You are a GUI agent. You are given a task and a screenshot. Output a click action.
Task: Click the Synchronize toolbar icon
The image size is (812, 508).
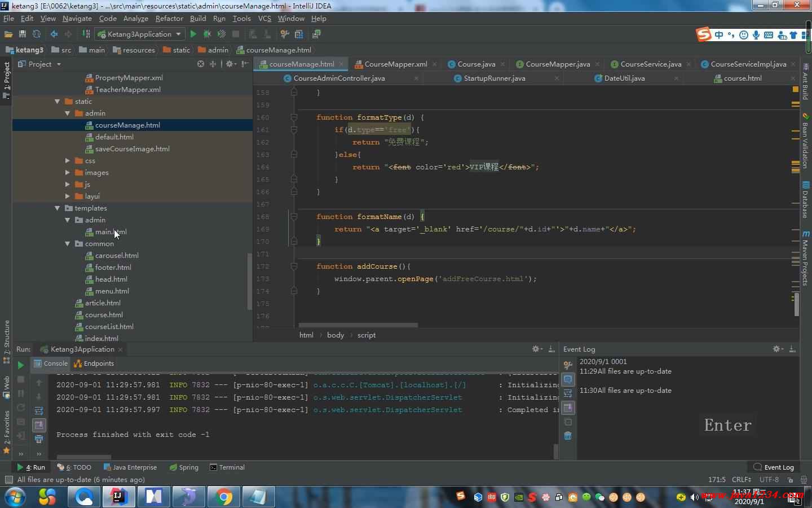pyautogui.click(x=37, y=34)
